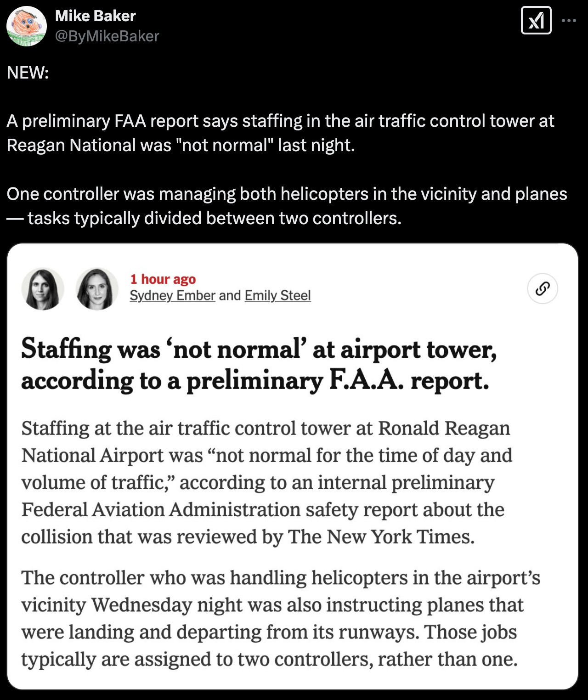
Task: Open the Sydney Ember author link
Action: [172, 295]
